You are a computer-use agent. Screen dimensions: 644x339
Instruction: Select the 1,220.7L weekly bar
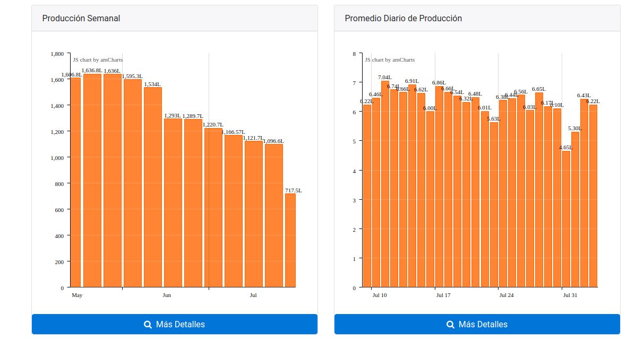tap(213, 208)
